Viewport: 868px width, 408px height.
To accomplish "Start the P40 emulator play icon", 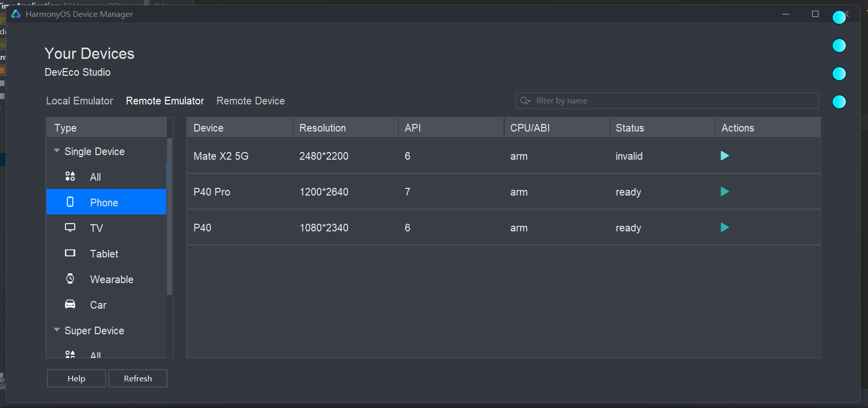I will tap(724, 227).
